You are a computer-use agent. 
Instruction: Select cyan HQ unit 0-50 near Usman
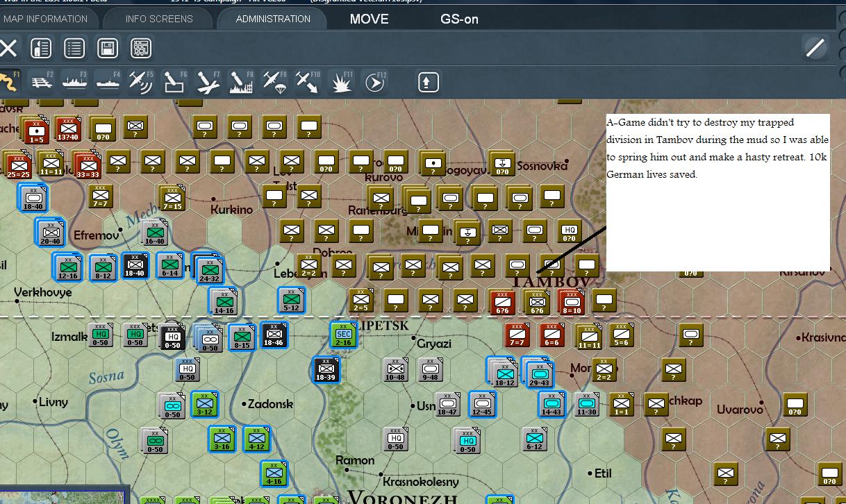click(467, 440)
